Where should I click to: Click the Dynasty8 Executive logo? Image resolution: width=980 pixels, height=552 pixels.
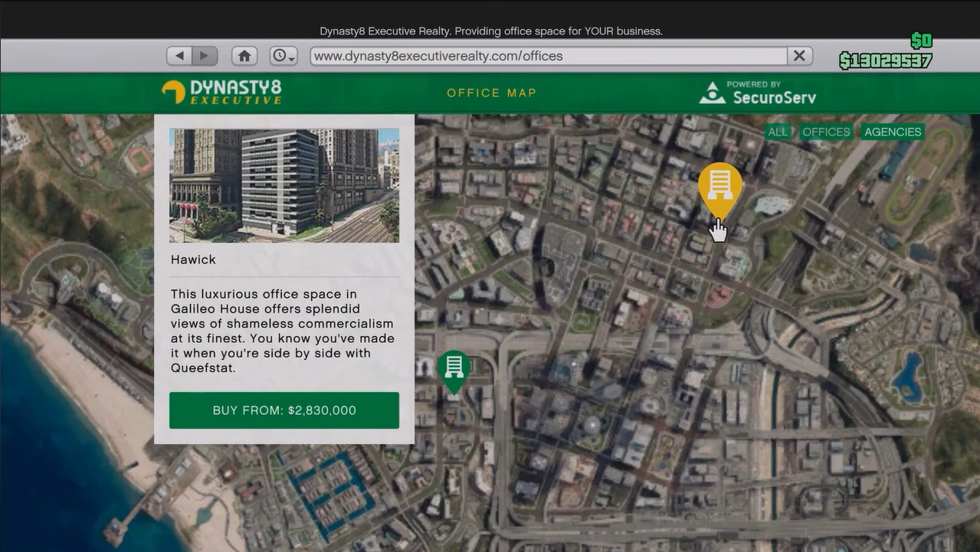221,92
